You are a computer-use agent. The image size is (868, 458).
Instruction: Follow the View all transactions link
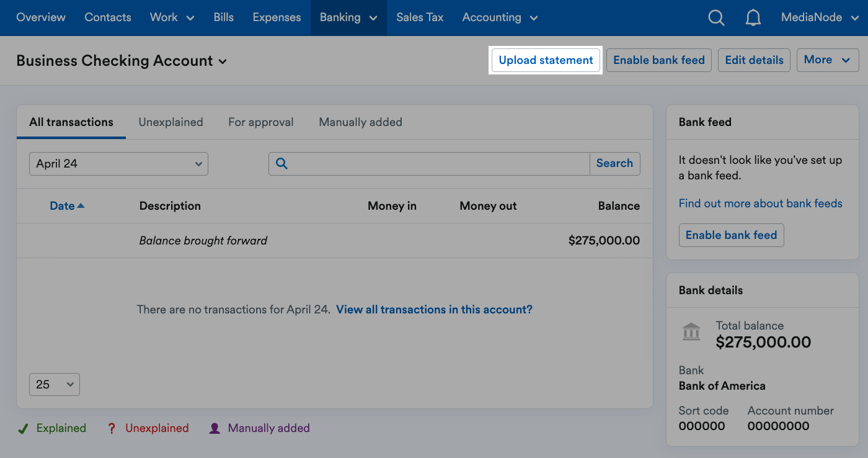pos(433,309)
